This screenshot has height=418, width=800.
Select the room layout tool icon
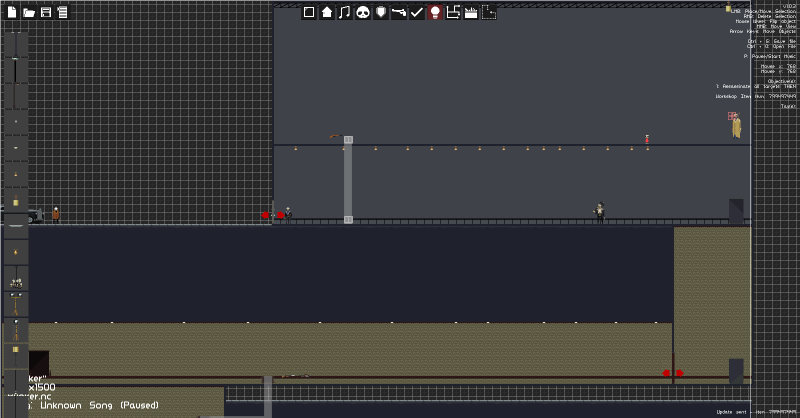coord(453,12)
